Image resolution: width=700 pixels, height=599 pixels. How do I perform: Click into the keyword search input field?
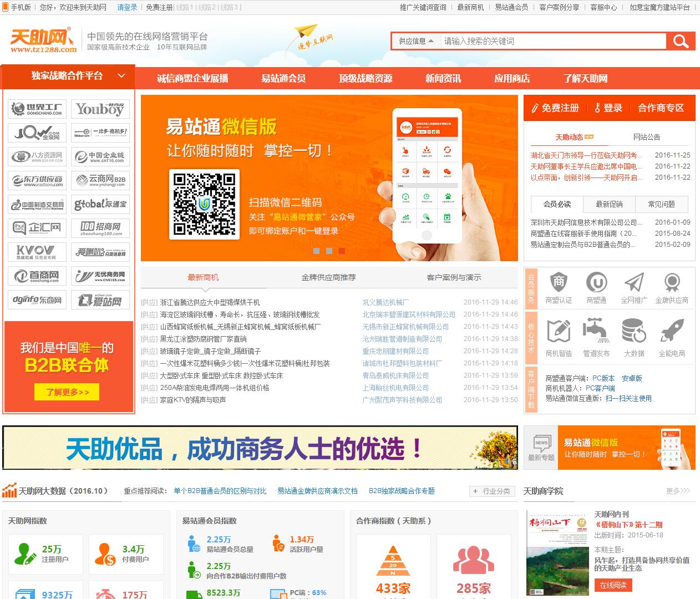(553, 41)
